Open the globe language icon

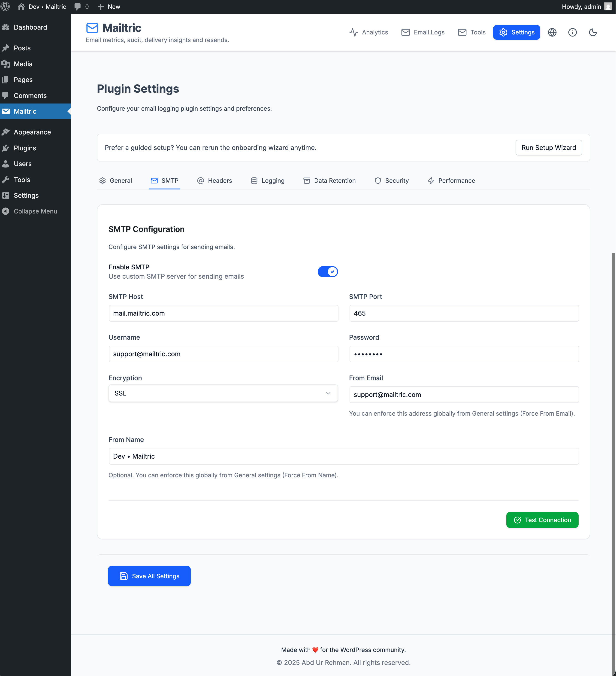(552, 32)
